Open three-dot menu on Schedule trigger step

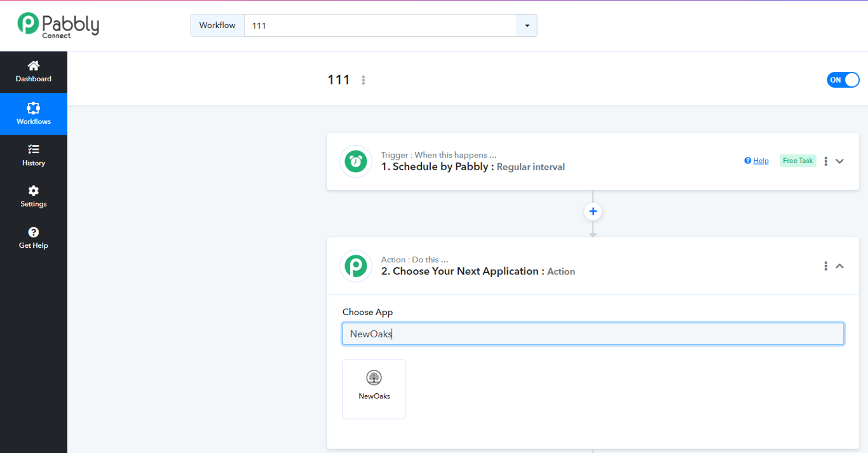pos(825,161)
